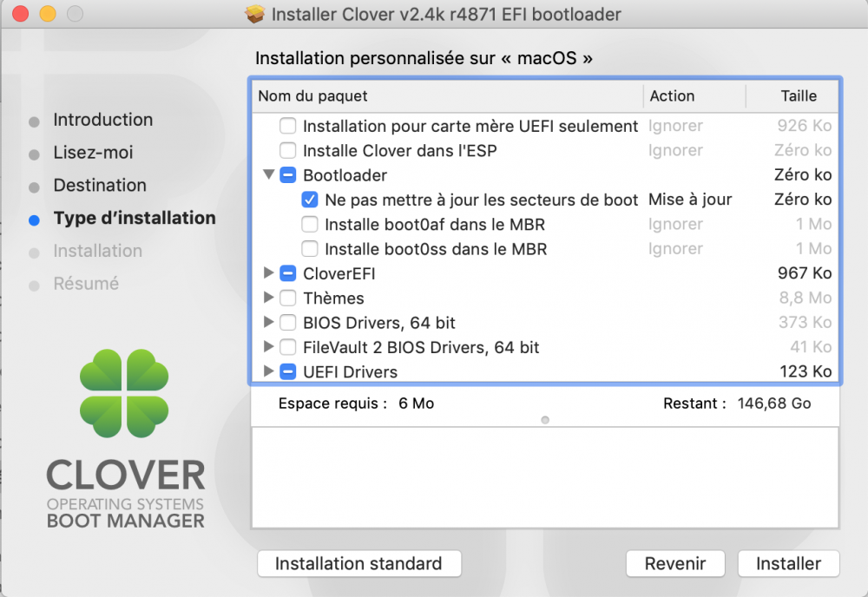
Task: Click the 'Nom du paquet' column header
Action: [447, 96]
